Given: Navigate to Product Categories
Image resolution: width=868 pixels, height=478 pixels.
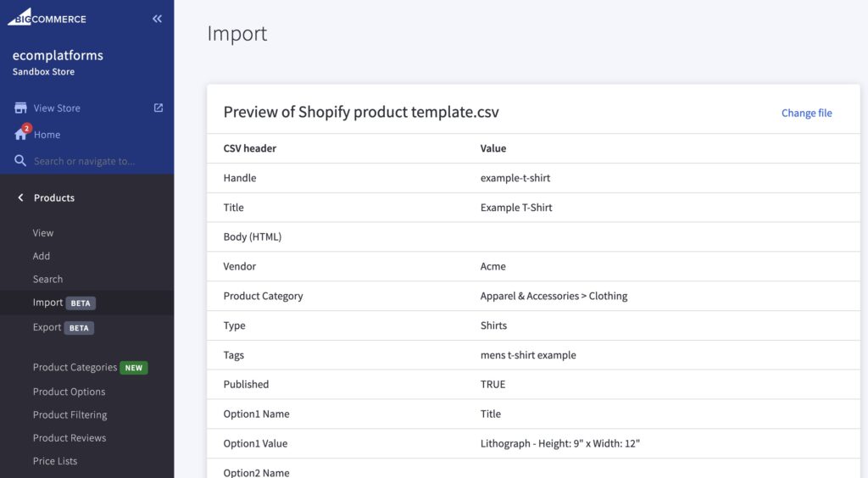Looking at the screenshot, I should click(75, 368).
